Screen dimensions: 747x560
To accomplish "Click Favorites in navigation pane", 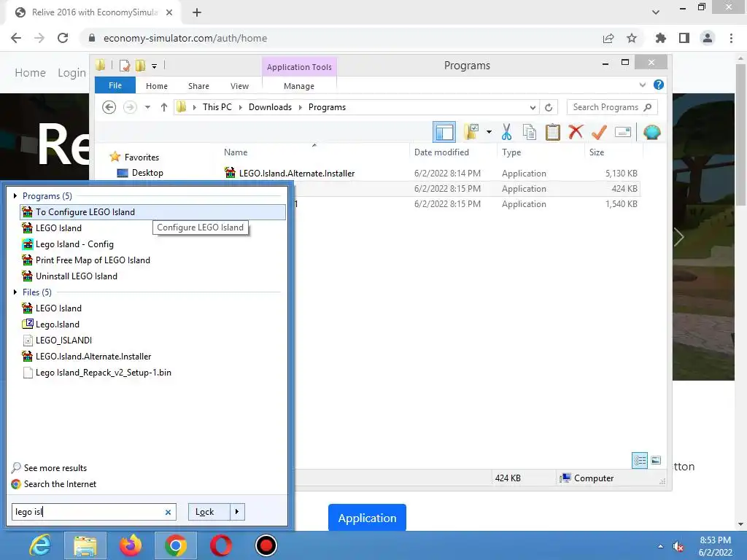I will coord(142,157).
